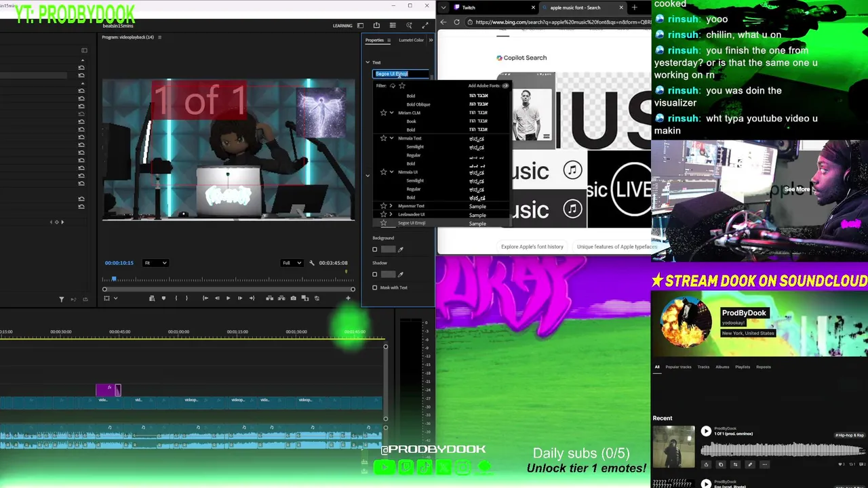Play '1 Of 1 (prod. omninox)' on SoundCloud

[x=706, y=431]
